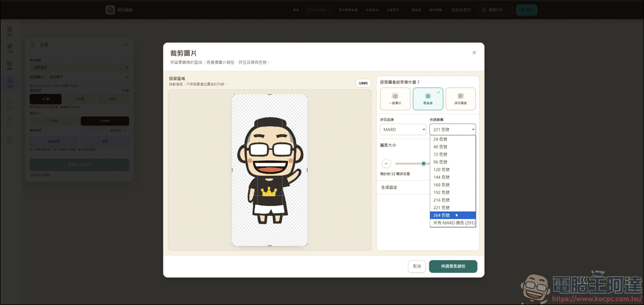
Task: Choose 120 色號 from the list
Action: pyautogui.click(x=452, y=169)
